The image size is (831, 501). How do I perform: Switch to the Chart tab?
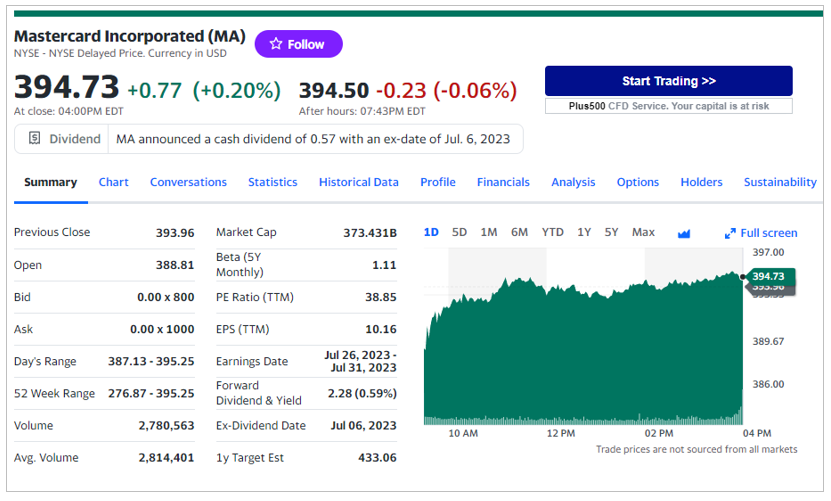pyautogui.click(x=113, y=182)
